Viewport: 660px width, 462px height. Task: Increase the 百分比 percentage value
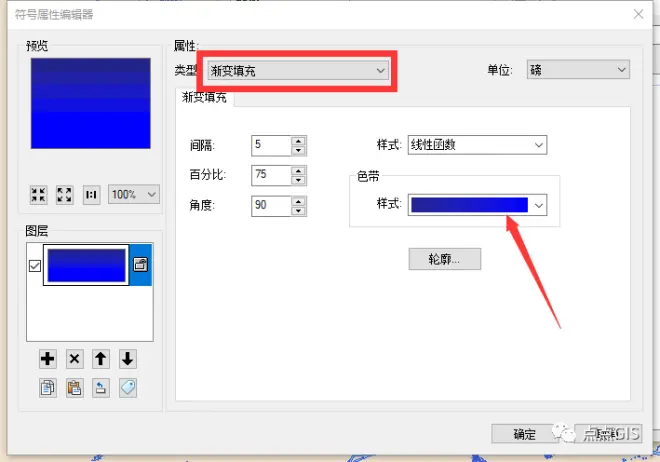tap(298, 171)
